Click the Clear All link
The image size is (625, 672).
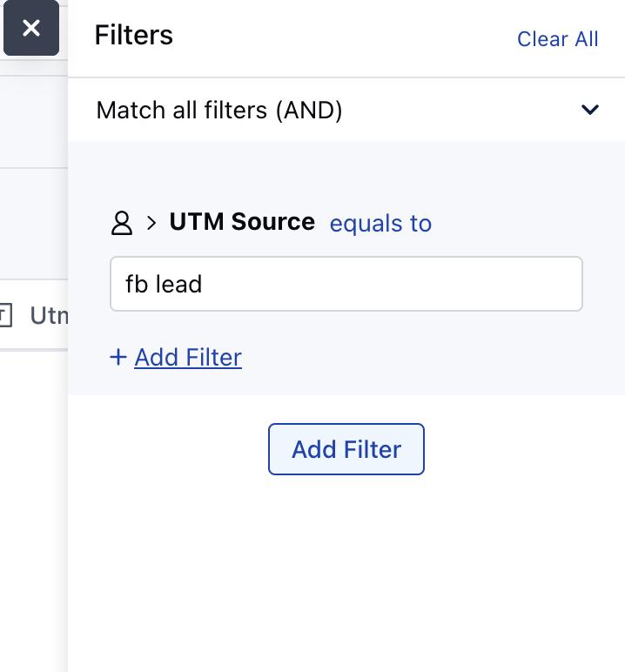pos(557,39)
